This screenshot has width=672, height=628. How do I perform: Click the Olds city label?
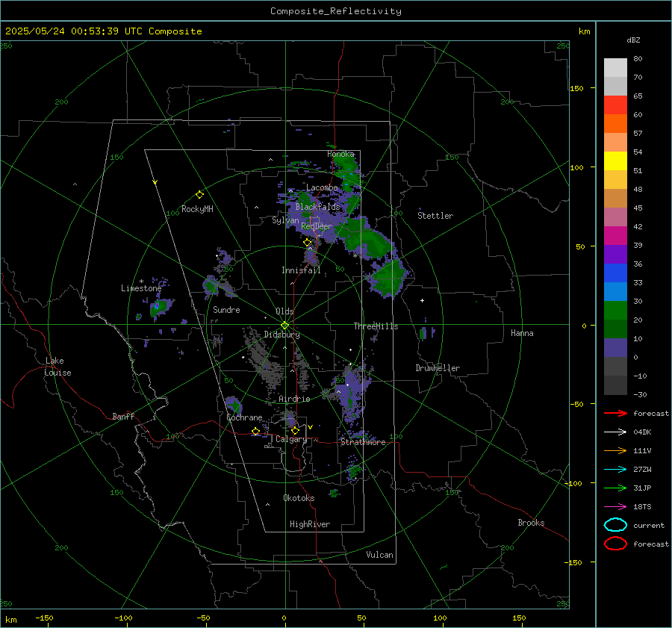[x=284, y=311]
